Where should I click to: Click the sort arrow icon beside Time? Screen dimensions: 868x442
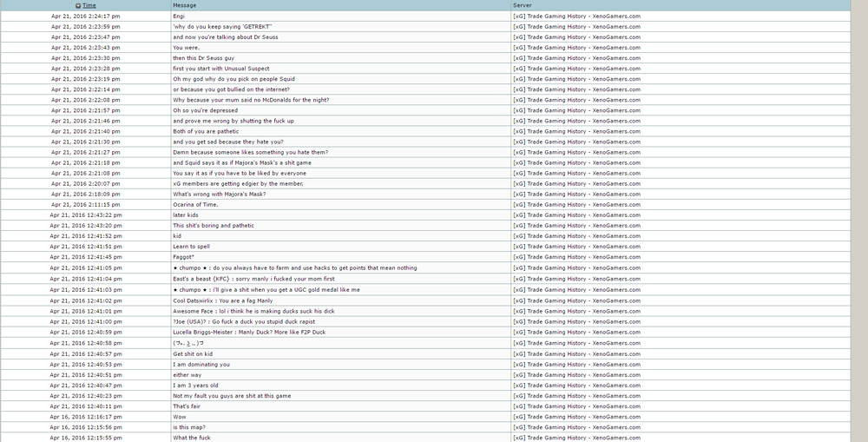coord(78,5)
